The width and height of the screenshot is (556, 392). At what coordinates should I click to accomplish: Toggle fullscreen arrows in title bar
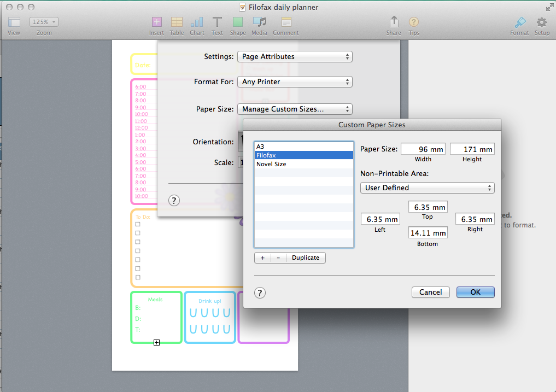click(x=549, y=7)
